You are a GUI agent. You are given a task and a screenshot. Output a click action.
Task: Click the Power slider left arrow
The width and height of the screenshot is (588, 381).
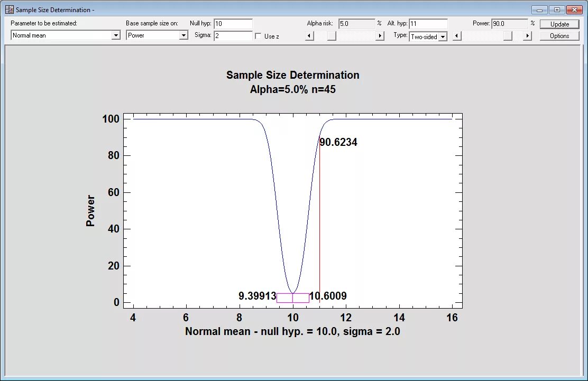pyautogui.click(x=457, y=36)
